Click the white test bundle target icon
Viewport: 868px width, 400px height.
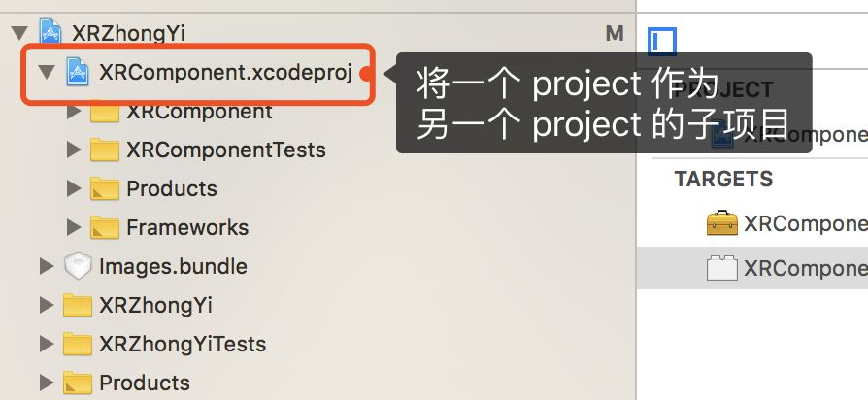(x=721, y=268)
